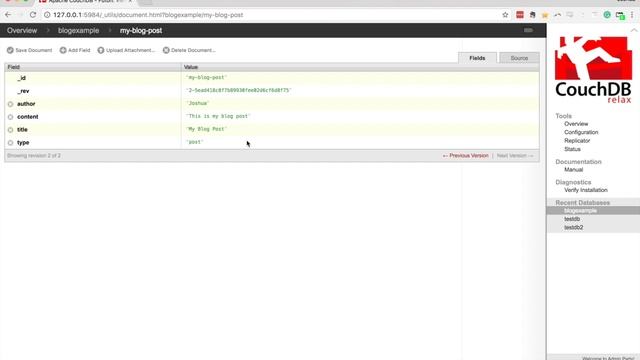Collapse the sidebar using the top chevron

coord(634,30)
